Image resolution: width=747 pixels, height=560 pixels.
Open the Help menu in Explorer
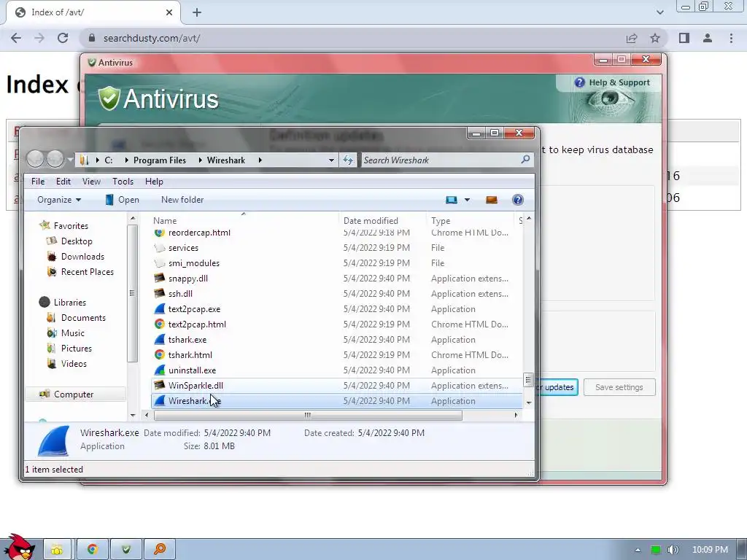(154, 182)
